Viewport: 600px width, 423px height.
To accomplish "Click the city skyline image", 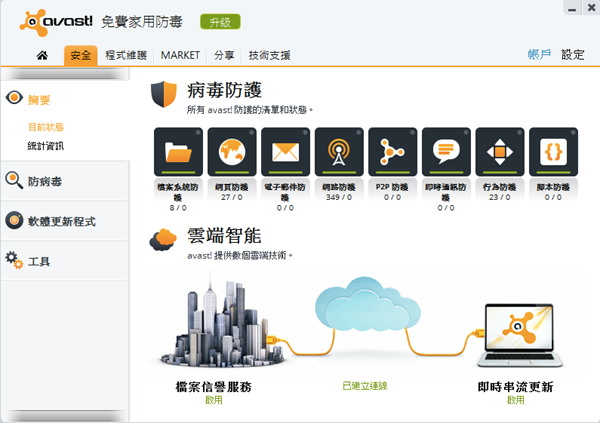I will (222, 322).
